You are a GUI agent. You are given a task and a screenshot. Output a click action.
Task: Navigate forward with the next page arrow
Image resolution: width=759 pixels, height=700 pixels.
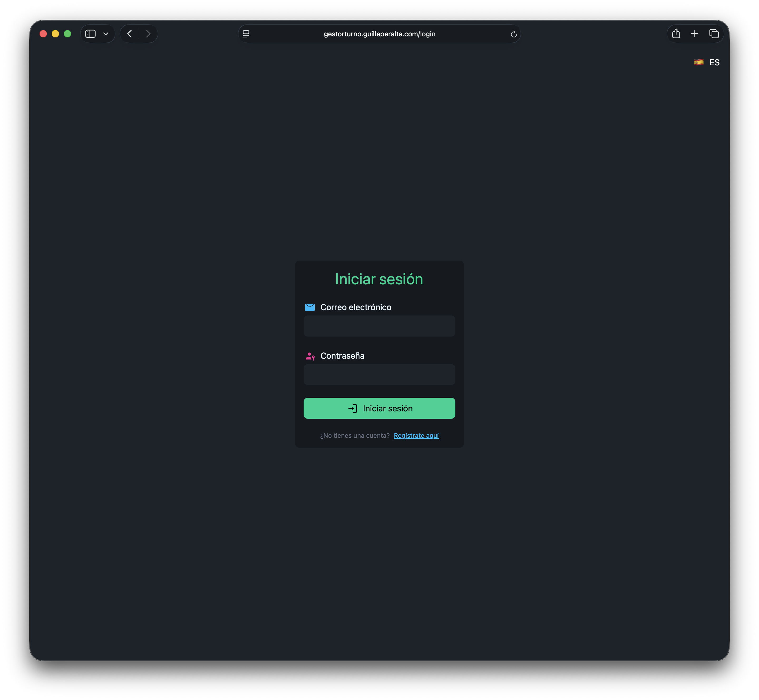click(x=148, y=34)
